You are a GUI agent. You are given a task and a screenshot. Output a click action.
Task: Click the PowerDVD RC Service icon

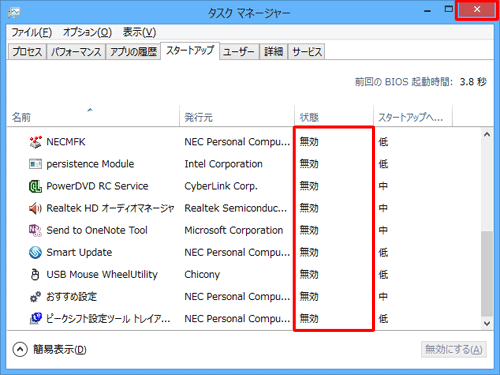35,186
